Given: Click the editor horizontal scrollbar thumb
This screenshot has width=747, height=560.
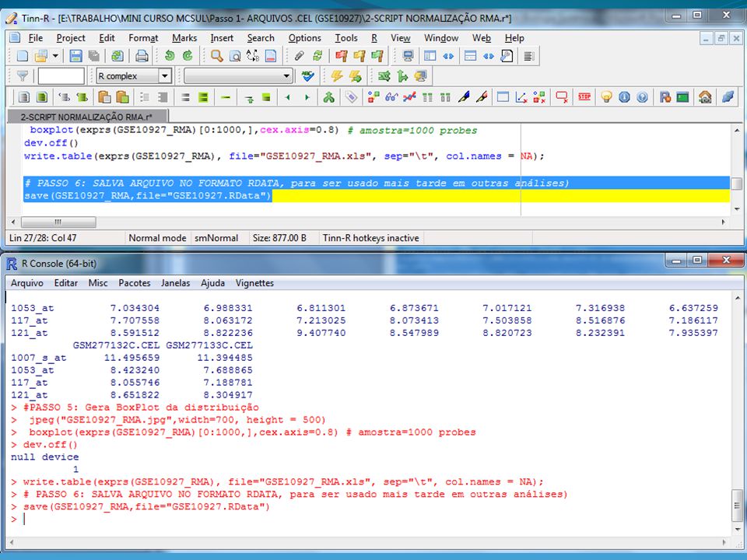Looking at the screenshot, I should [x=58, y=222].
